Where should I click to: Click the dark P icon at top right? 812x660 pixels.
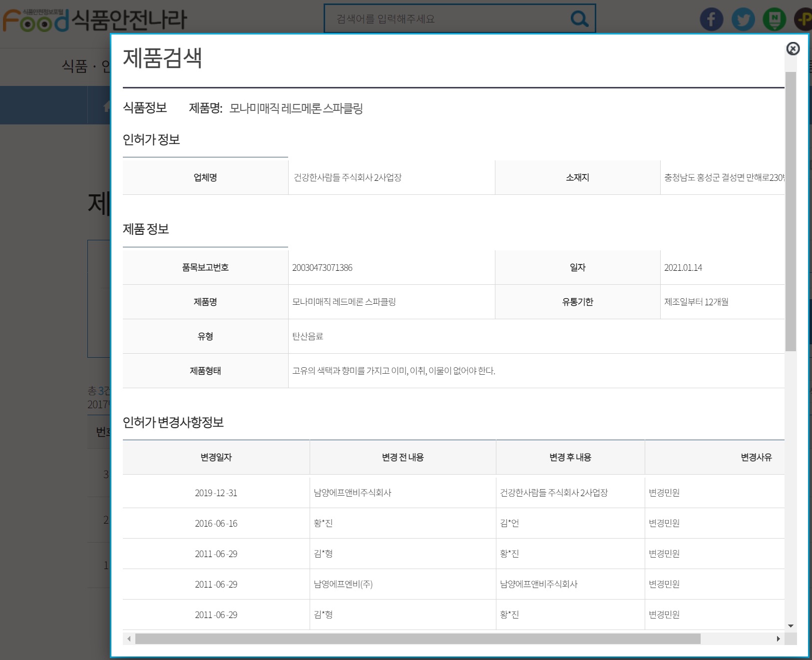804,19
